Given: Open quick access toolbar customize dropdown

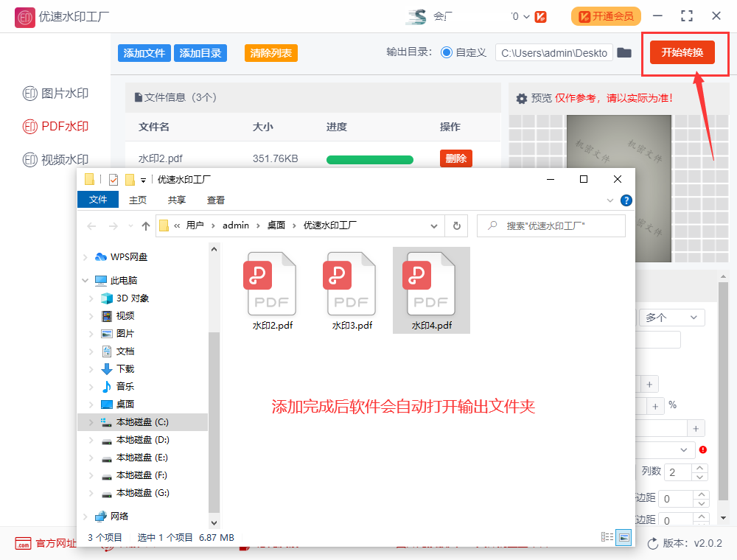Looking at the screenshot, I should click(143, 180).
